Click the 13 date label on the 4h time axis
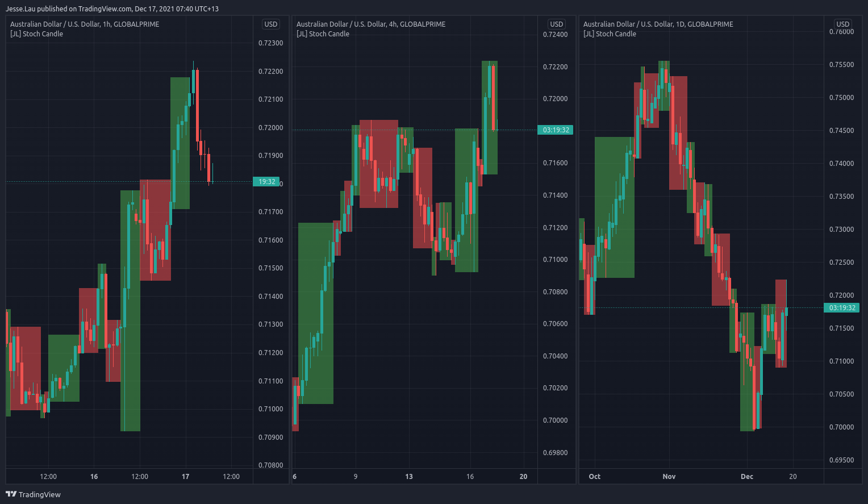The width and height of the screenshot is (868, 504). pyautogui.click(x=409, y=477)
